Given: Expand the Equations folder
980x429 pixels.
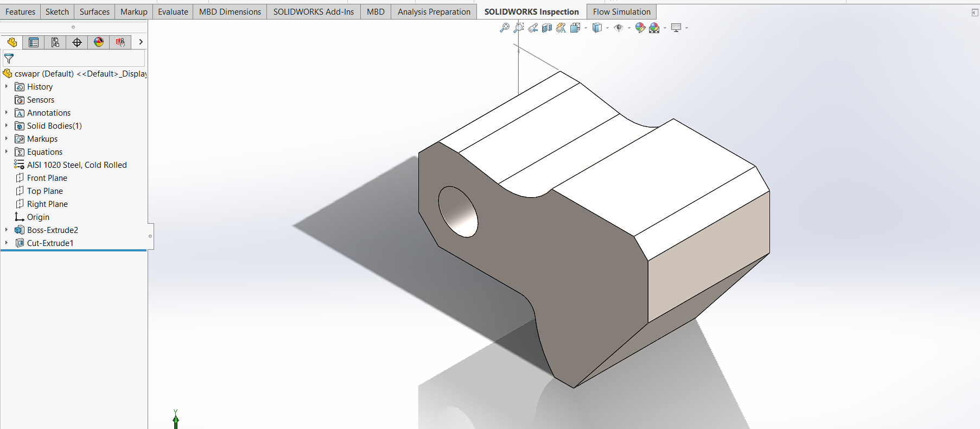Looking at the screenshot, I should coord(7,152).
